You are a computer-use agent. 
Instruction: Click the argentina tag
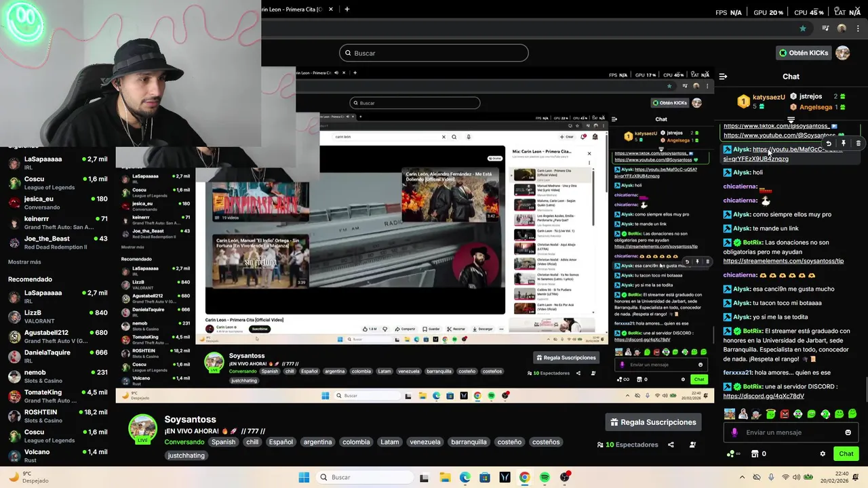[x=317, y=442]
